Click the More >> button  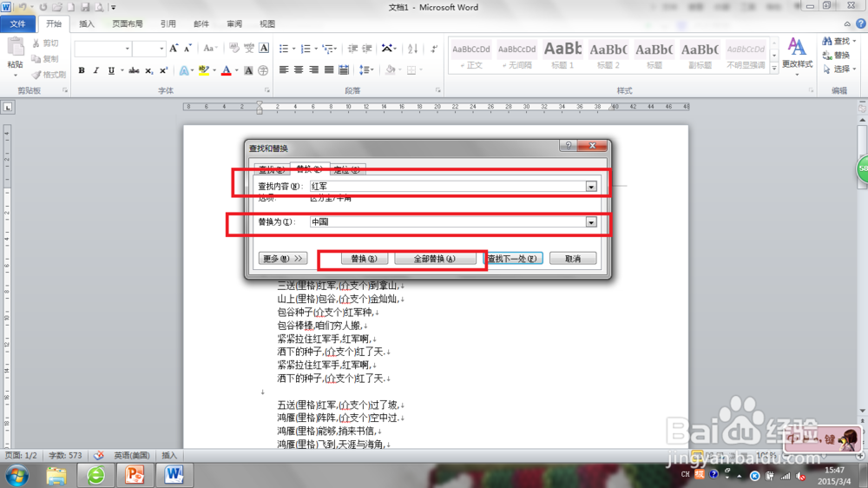point(283,259)
